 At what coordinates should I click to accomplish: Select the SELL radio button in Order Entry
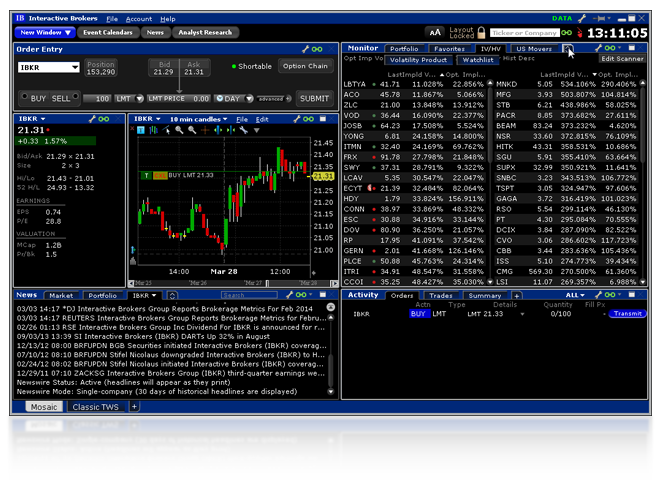[75, 96]
